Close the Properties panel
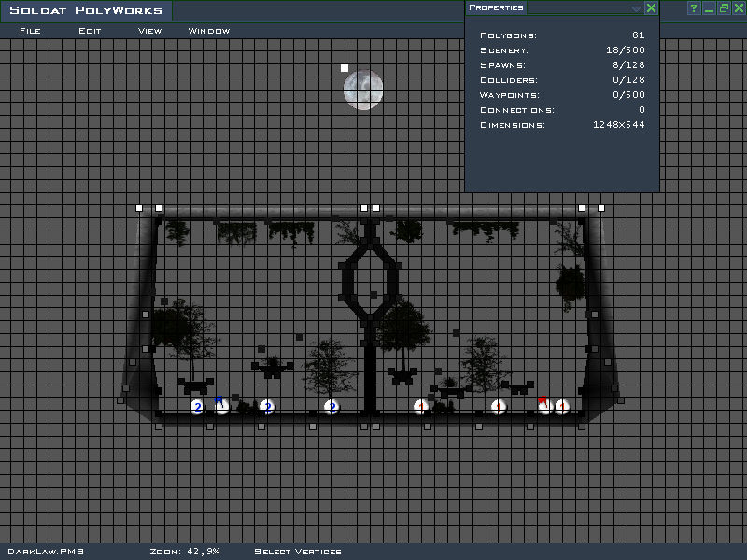Viewport: 747px width, 560px height. tap(651, 8)
